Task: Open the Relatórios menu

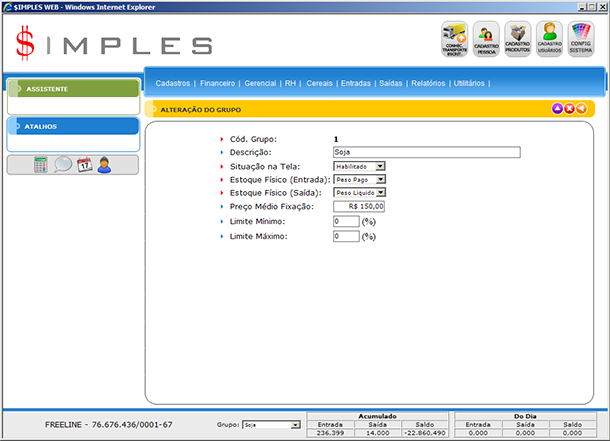Action: click(x=427, y=84)
